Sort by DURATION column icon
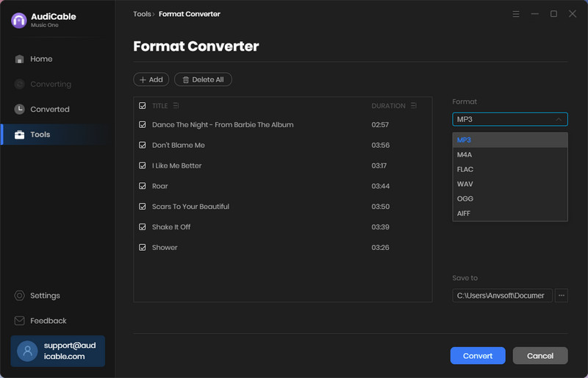The height and width of the screenshot is (378, 588). point(414,105)
